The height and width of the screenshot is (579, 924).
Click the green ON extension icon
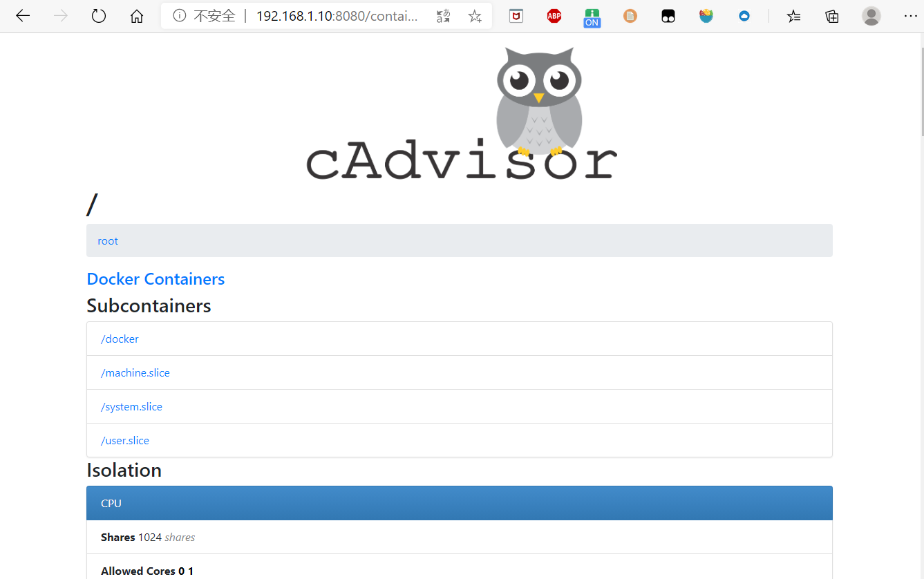(x=592, y=17)
